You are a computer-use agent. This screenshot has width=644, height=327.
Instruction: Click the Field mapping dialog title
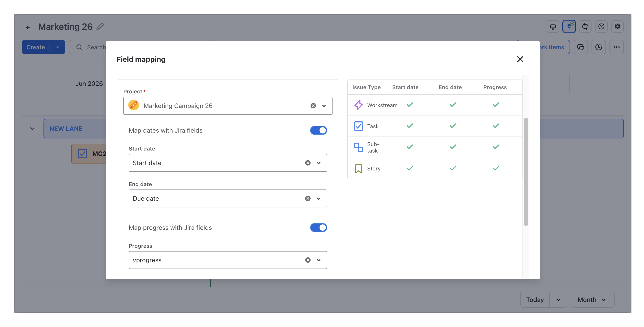point(141,59)
